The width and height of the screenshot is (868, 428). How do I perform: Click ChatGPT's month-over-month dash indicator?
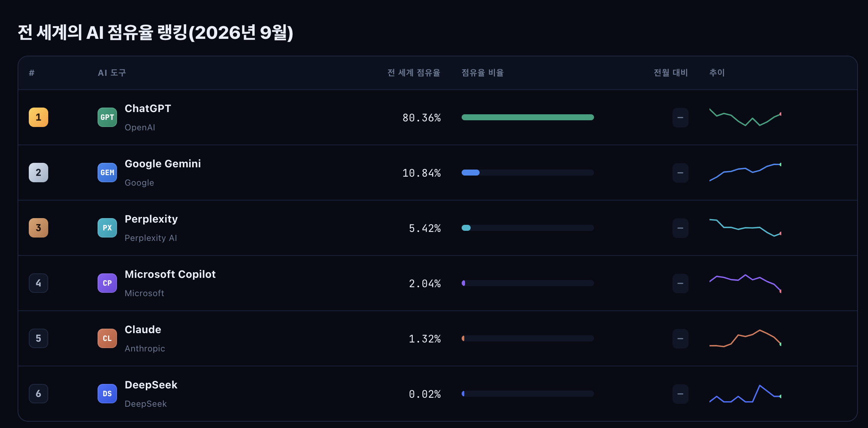680,118
